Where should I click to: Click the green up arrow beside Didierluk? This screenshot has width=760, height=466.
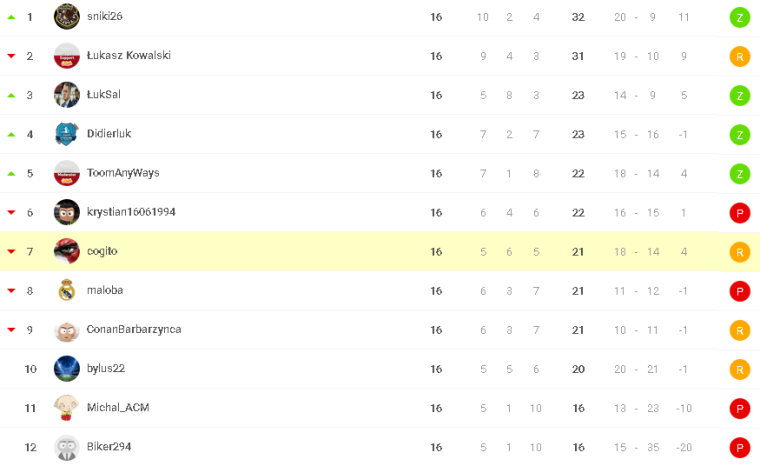[x=11, y=135]
